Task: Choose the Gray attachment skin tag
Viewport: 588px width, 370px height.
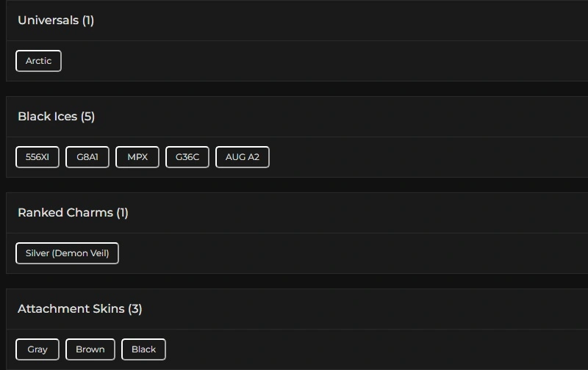Action: pyautogui.click(x=37, y=349)
